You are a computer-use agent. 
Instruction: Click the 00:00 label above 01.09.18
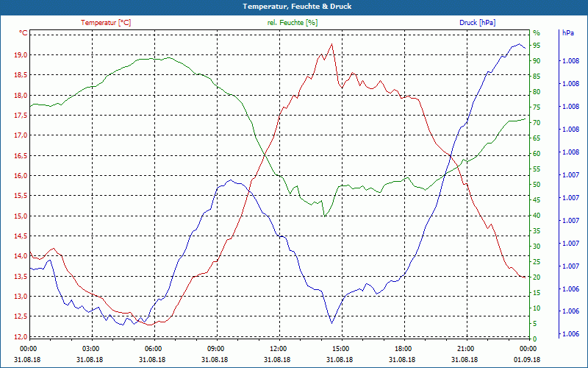[528, 348]
